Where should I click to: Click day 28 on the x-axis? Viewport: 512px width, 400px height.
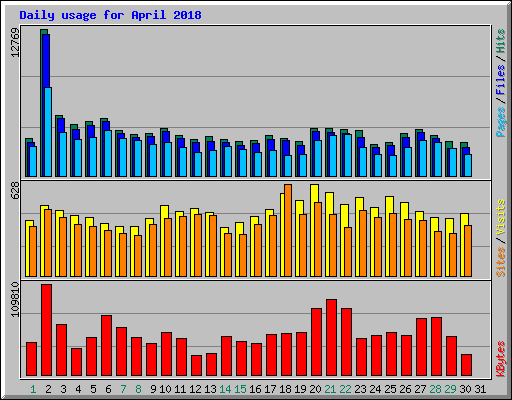pyautogui.click(x=435, y=389)
